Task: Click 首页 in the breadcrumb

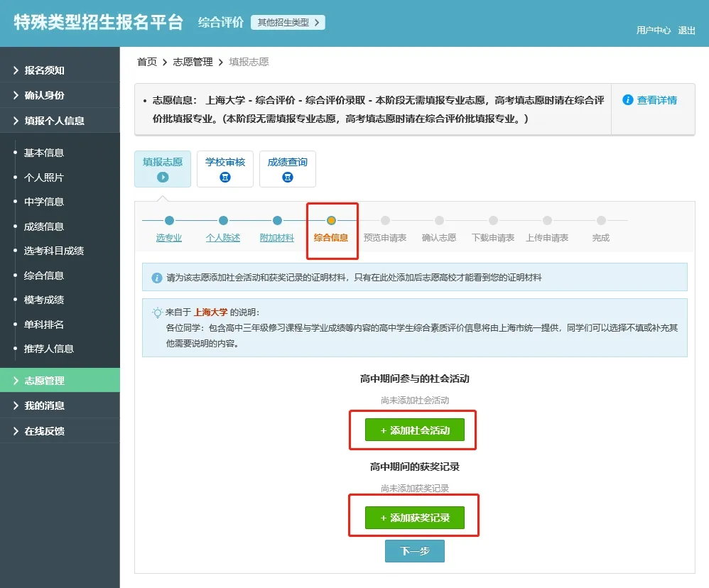Action: (x=147, y=62)
